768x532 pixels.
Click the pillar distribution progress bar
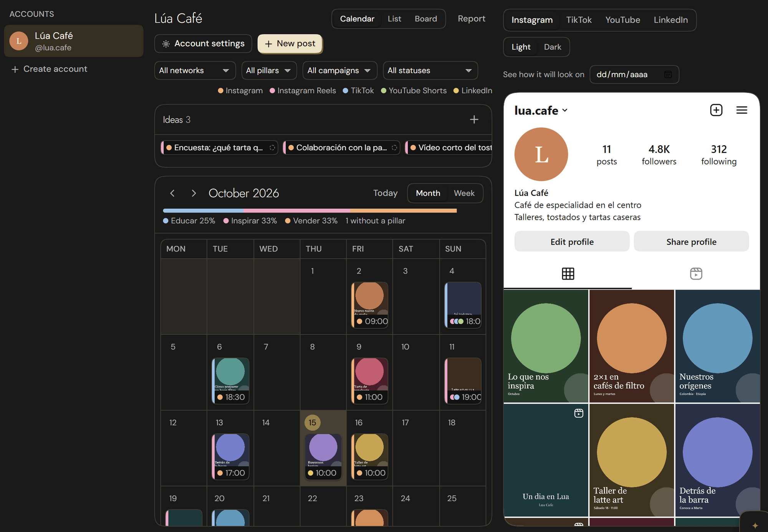click(x=310, y=210)
